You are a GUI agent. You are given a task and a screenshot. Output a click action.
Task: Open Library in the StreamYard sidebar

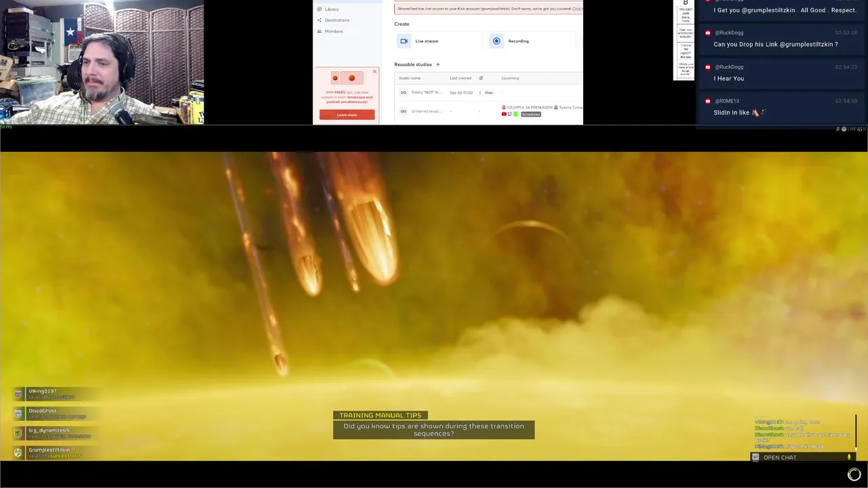pyautogui.click(x=332, y=9)
